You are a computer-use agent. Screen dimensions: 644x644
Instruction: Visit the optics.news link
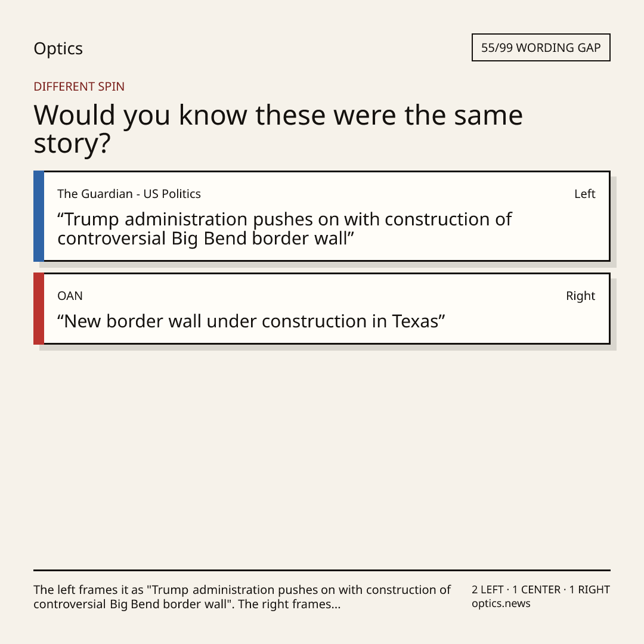pyautogui.click(x=501, y=603)
